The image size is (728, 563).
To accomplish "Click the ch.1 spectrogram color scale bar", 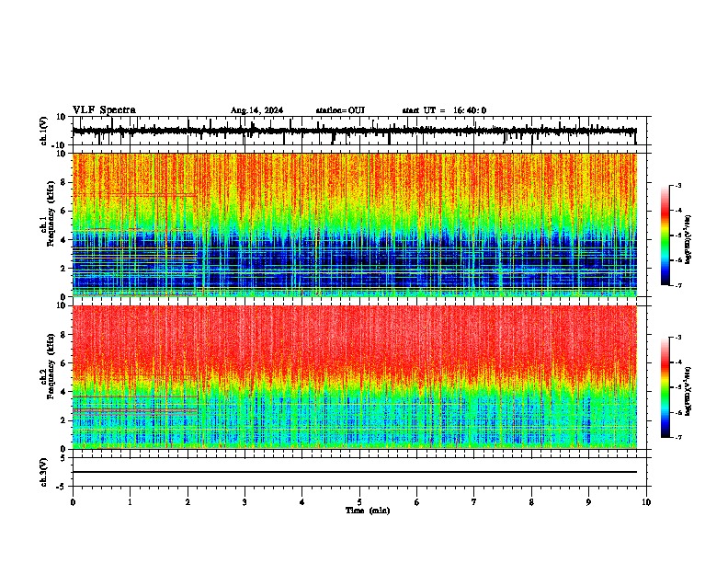I will pos(665,236).
